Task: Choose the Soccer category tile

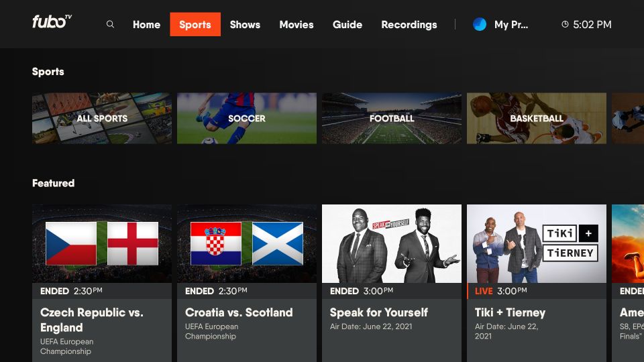Action: click(x=247, y=118)
